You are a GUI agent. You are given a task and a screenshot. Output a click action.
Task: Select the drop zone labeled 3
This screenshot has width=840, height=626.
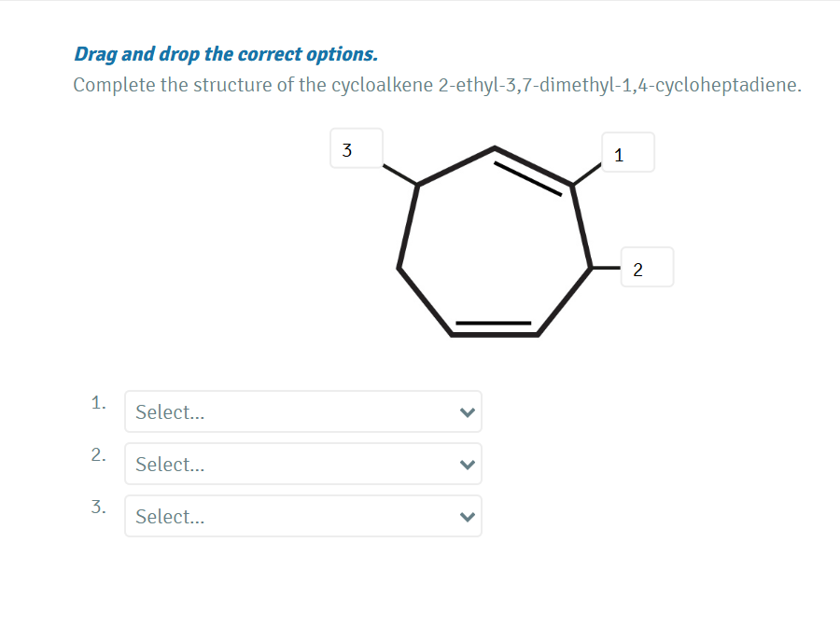pos(357,147)
